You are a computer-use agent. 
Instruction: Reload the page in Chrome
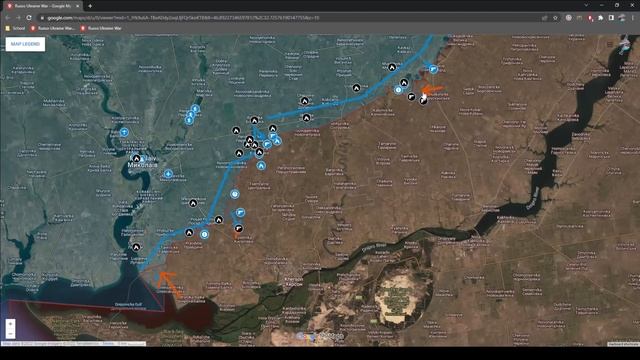[29, 18]
